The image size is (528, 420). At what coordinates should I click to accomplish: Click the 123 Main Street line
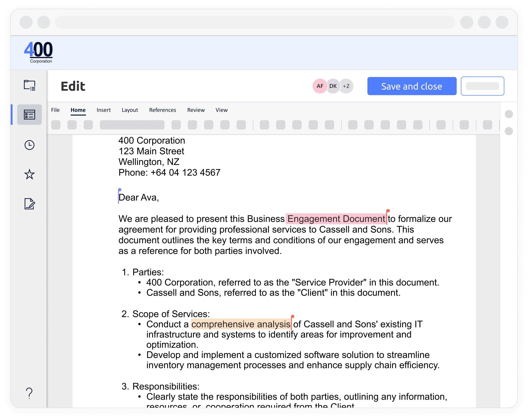[151, 151]
